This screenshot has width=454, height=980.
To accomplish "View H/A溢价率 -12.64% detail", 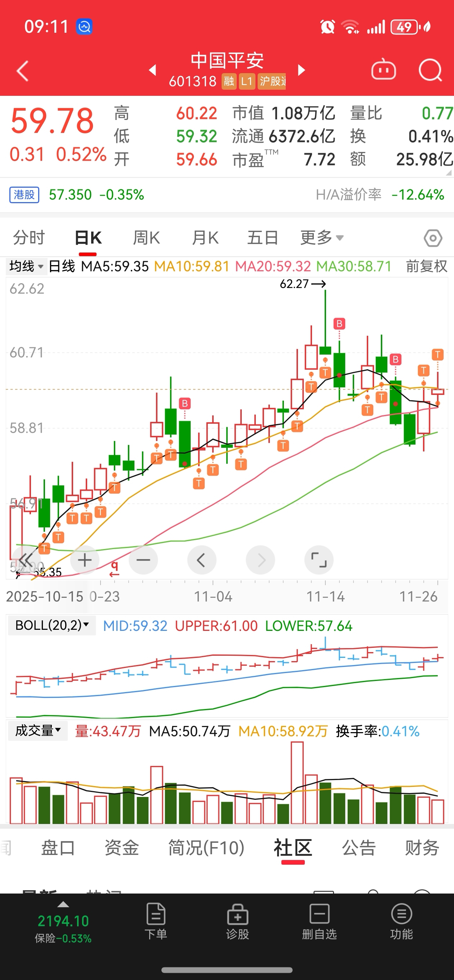I will [380, 195].
